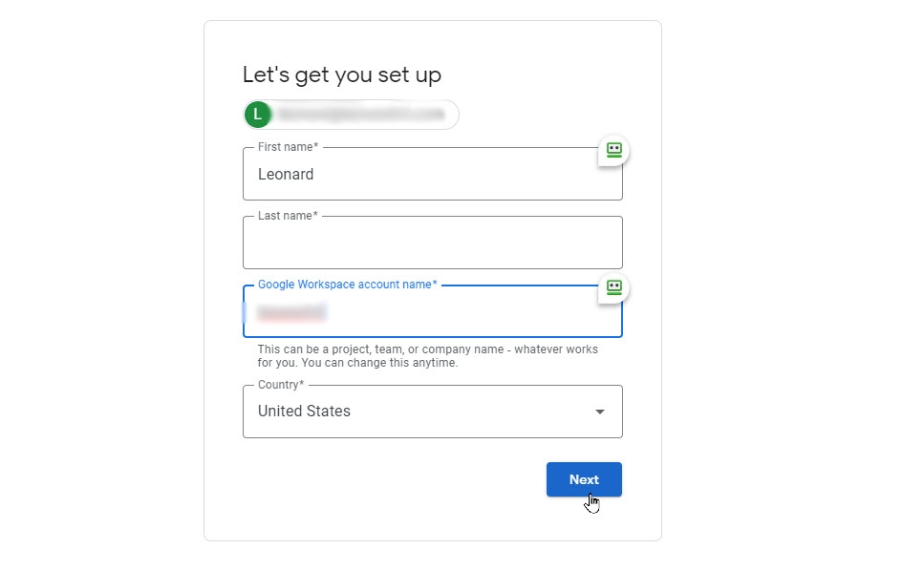Click the "Let's get you set up" heading
The height and width of the screenshot is (571, 924).
(344, 74)
